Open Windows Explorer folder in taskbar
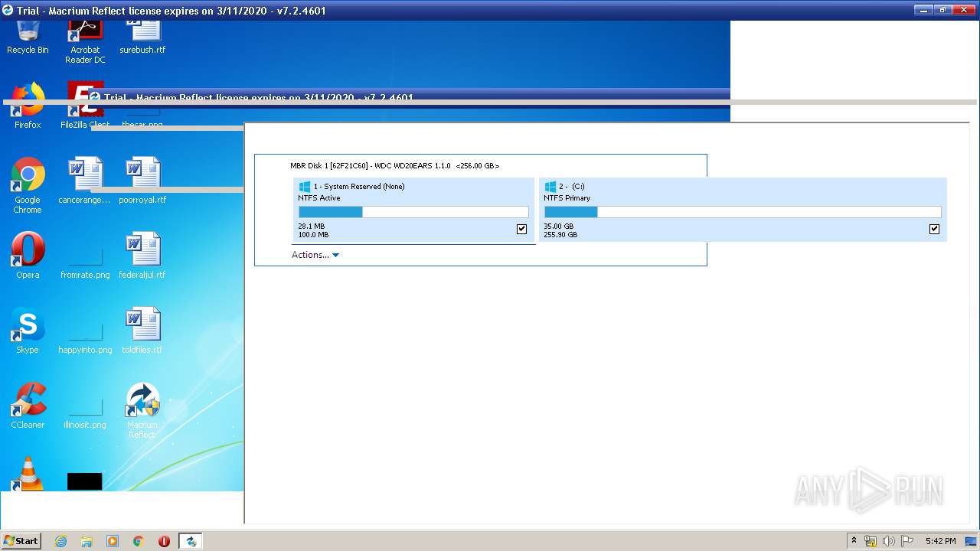The height and width of the screenshot is (551, 980). coord(87,541)
